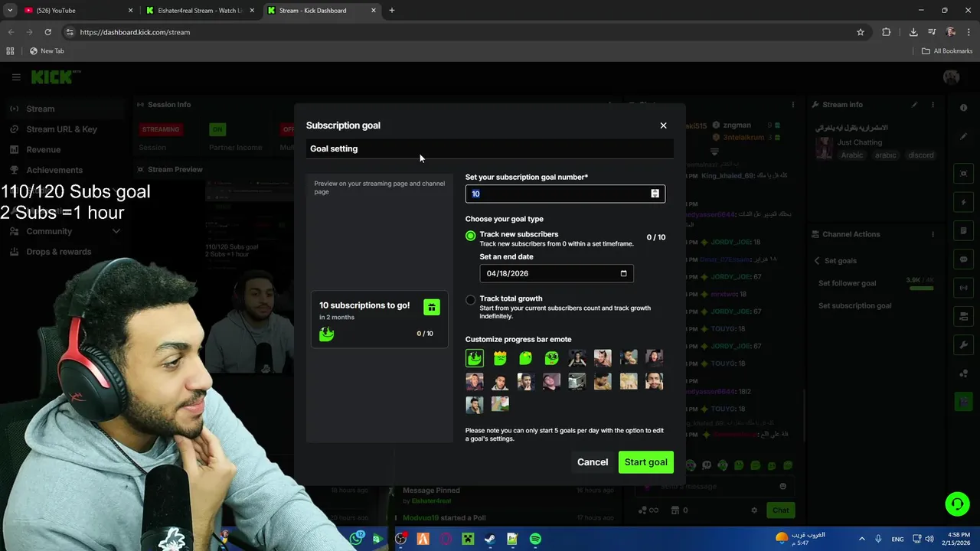
Task: Reload the dashboard page
Action: (x=47, y=32)
